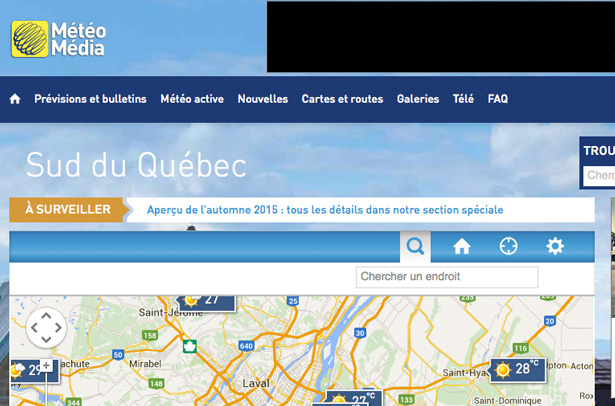This screenshot has height=406, width=615.
Task: Click the locate-me crosshair icon
Action: coord(508,246)
